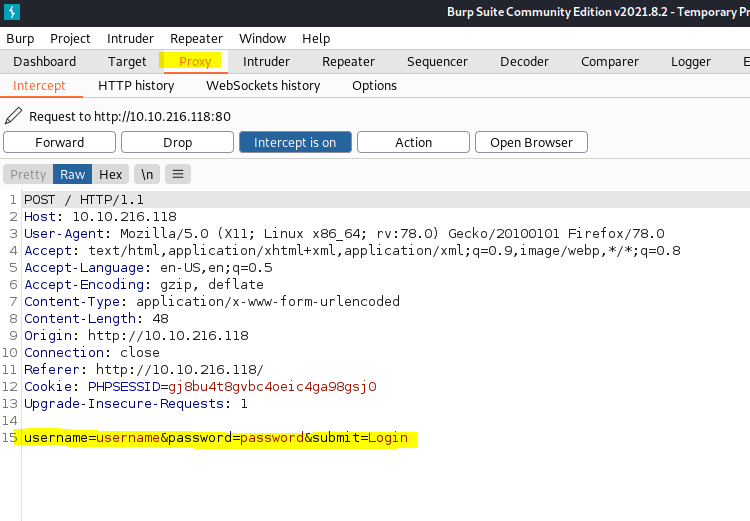Open the Action dropdown button

tap(413, 142)
